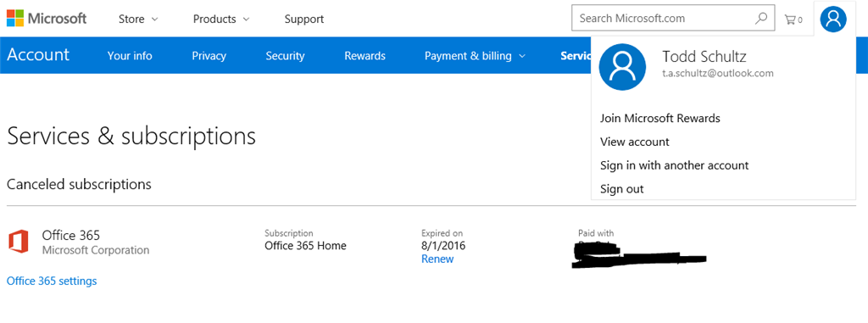868x323 pixels.
Task: Click the 8/1/2016 expiration date
Action: pos(443,246)
